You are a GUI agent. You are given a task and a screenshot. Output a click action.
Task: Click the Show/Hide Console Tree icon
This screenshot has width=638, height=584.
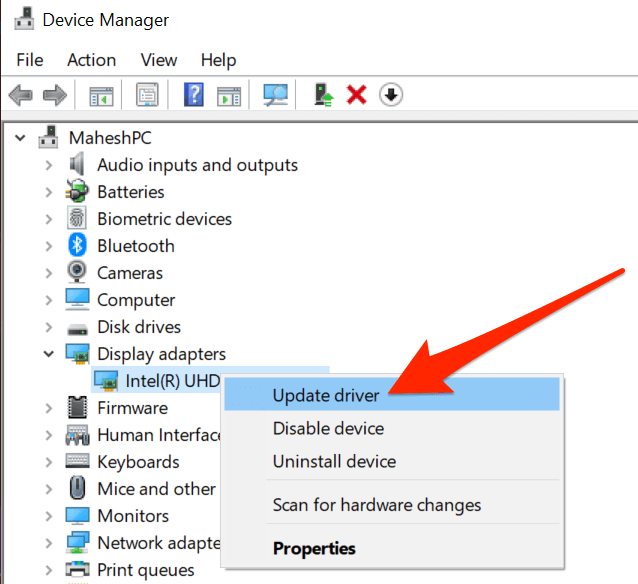(x=101, y=96)
